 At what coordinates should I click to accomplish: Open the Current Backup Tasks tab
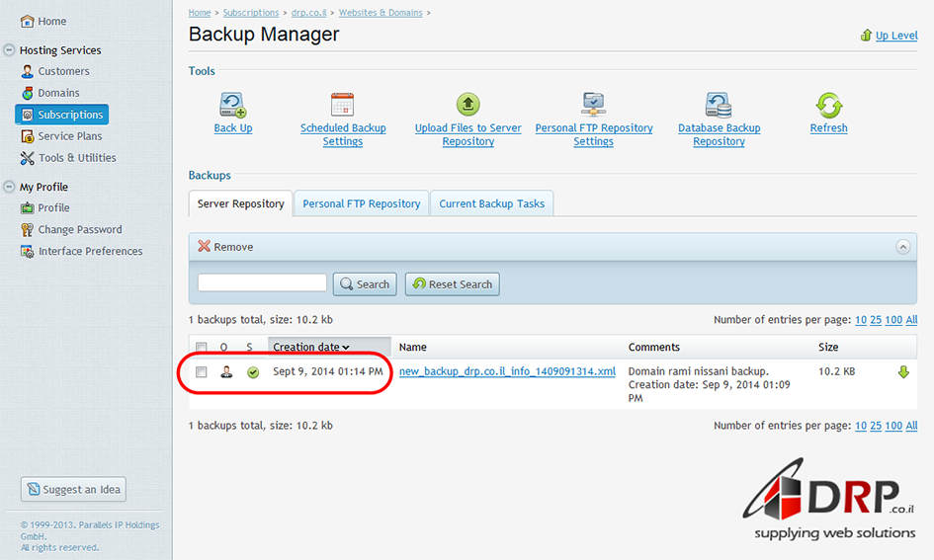pyautogui.click(x=491, y=203)
